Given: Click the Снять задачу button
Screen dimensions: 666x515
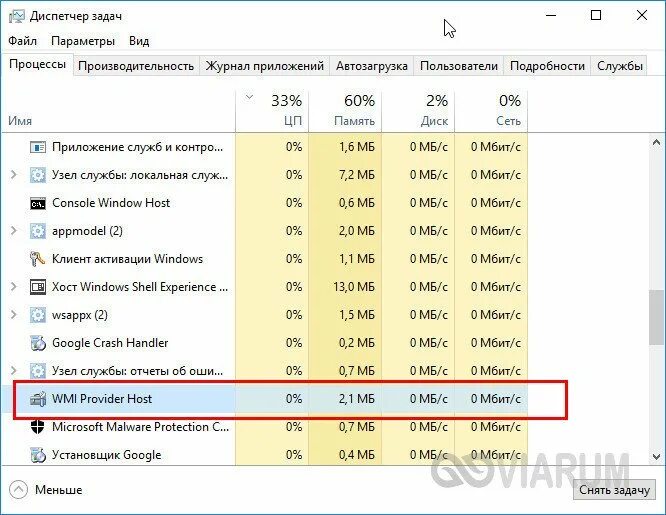Looking at the screenshot, I should [614, 490].
